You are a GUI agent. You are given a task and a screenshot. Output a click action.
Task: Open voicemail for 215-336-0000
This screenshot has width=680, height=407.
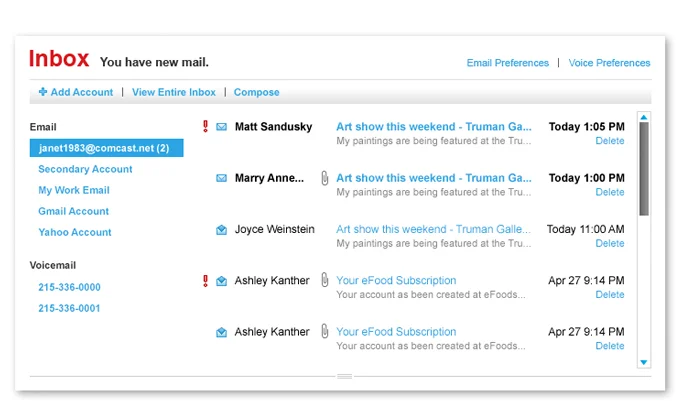click(69, 287)
